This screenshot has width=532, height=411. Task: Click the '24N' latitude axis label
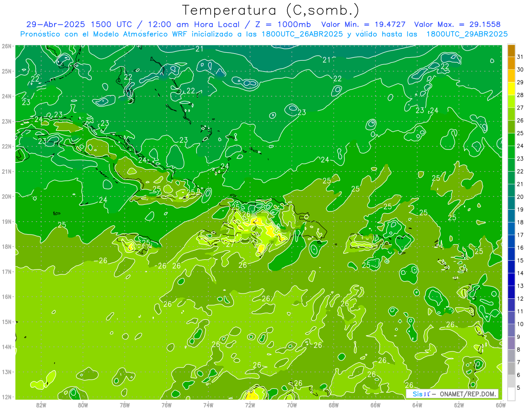coord(7,96)
